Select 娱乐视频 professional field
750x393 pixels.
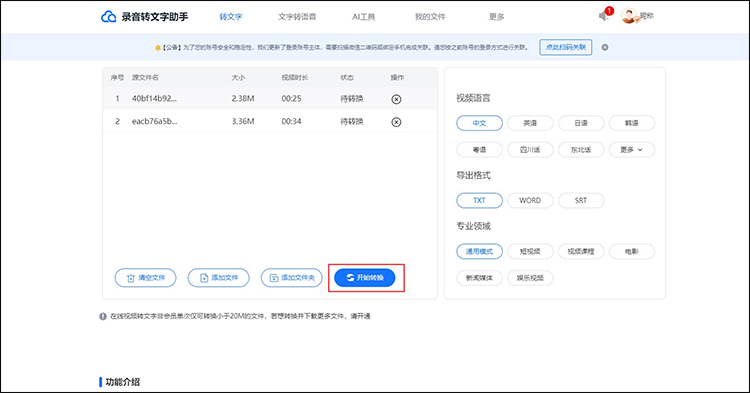click(530, 278)
